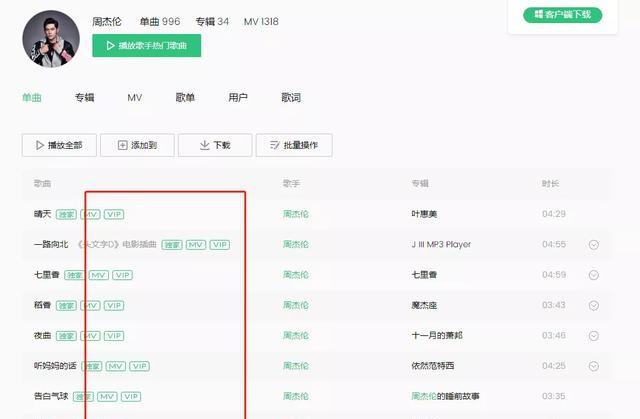
Task: Open artist link in 夜曲 row
Action: tap(296, 335)
